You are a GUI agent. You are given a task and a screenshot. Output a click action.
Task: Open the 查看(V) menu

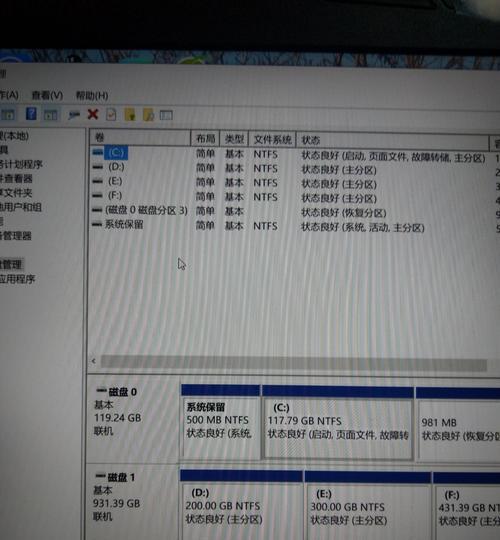pyautogui.click(x=48, y=95)
